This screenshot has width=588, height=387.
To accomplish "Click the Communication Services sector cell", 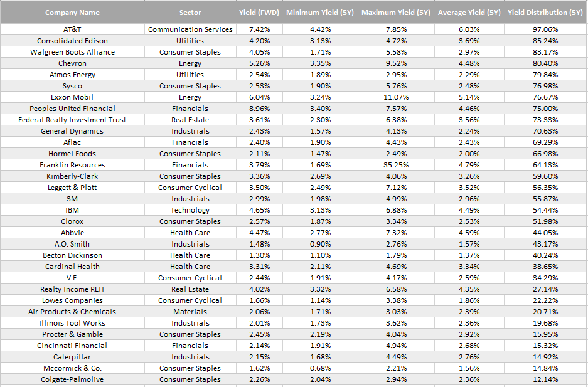I will click(190, 29).
